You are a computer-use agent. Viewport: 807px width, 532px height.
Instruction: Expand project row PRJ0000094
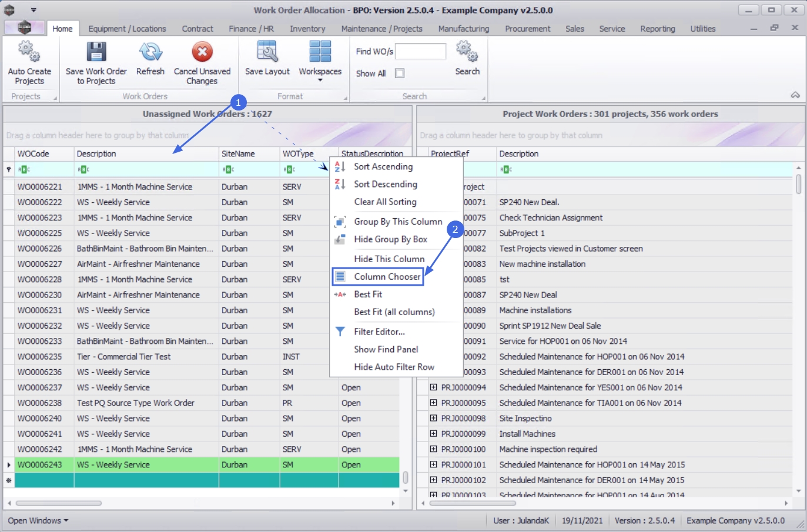click(433, 387)
